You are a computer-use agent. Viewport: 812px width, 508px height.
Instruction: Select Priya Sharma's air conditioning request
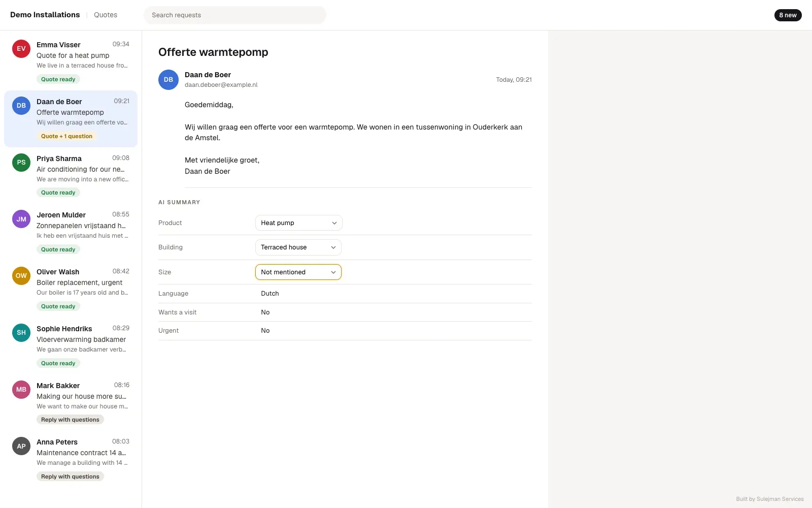click(71, 175)
